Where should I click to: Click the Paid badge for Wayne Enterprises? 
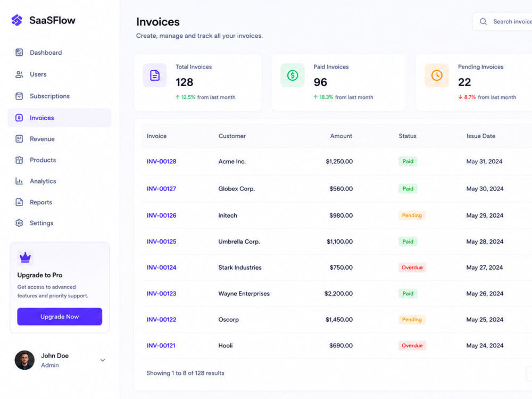point(408,294)
